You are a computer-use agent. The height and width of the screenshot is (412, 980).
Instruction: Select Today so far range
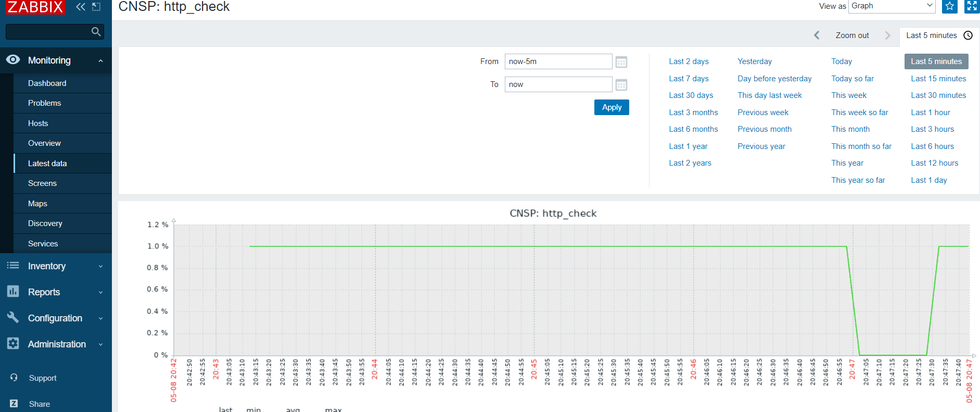pyautogui.click(x=852, y=79)
